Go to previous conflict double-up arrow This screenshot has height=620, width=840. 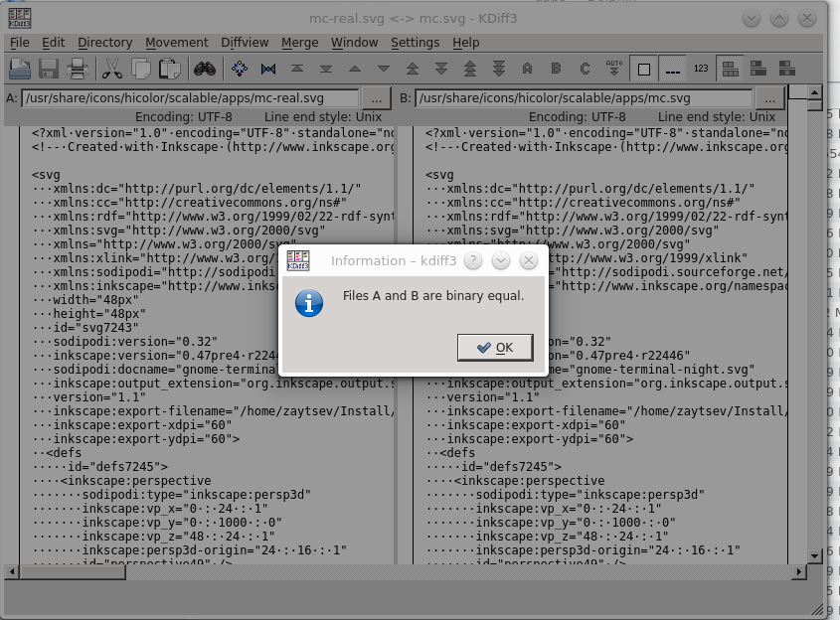(413, 69)
